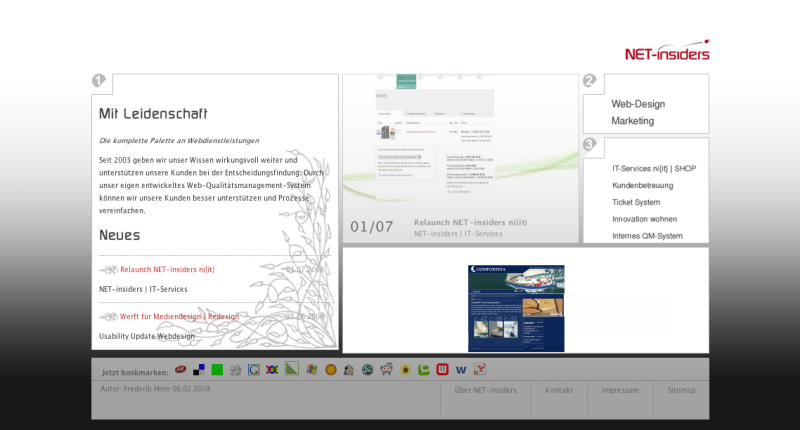800x430 pixels.
Task: Bookmark page with Google icon
Action: pos(254,370)
